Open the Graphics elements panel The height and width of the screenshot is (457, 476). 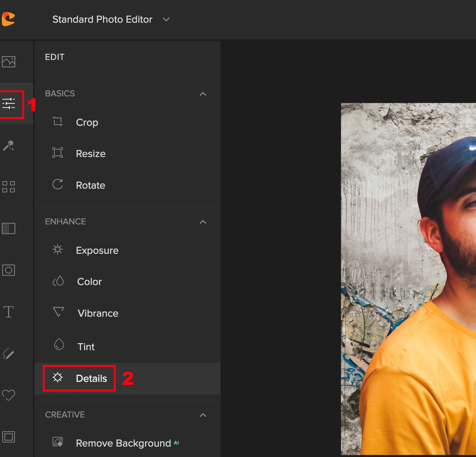pyautogui.click(x=9, y=187)
